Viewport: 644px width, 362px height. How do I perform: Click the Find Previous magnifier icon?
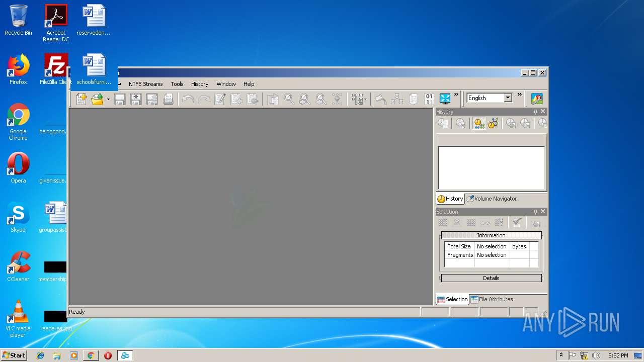point(321,99)
